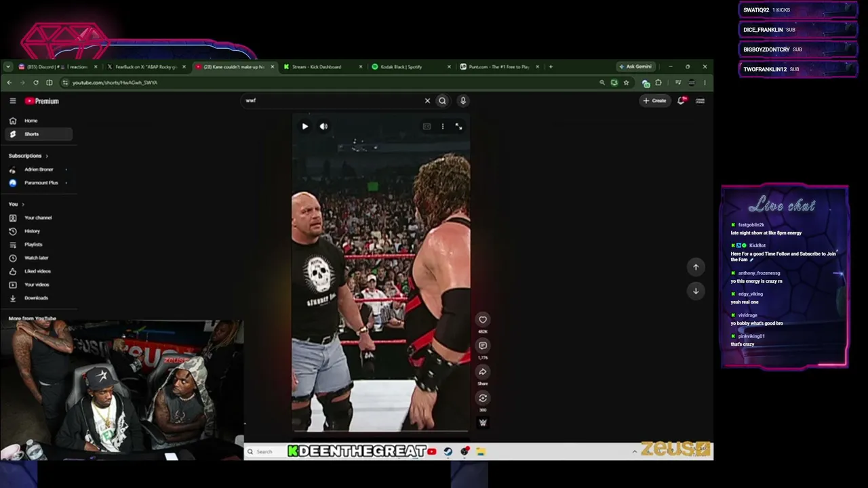868x488 pixels.
Task: Expand the Subscriptions section
Action: [x=28, y=156]
